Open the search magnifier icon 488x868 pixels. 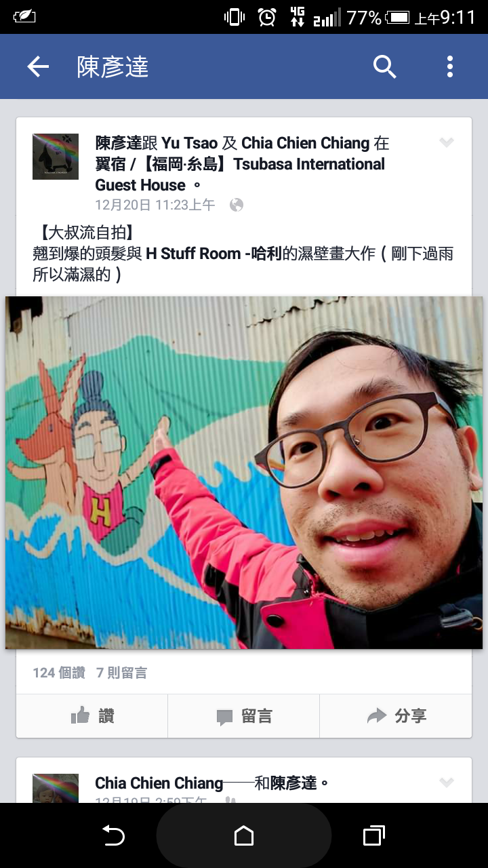click(384, 66)
